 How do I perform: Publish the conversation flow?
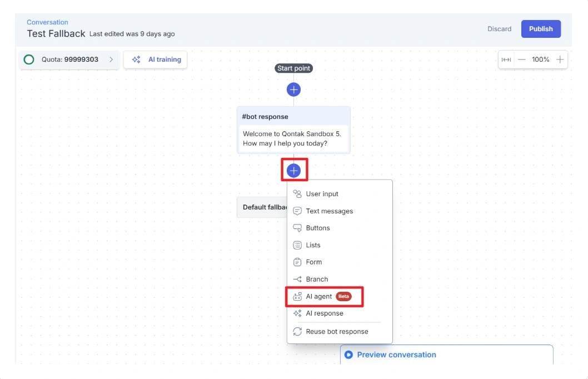click(541, 29)
